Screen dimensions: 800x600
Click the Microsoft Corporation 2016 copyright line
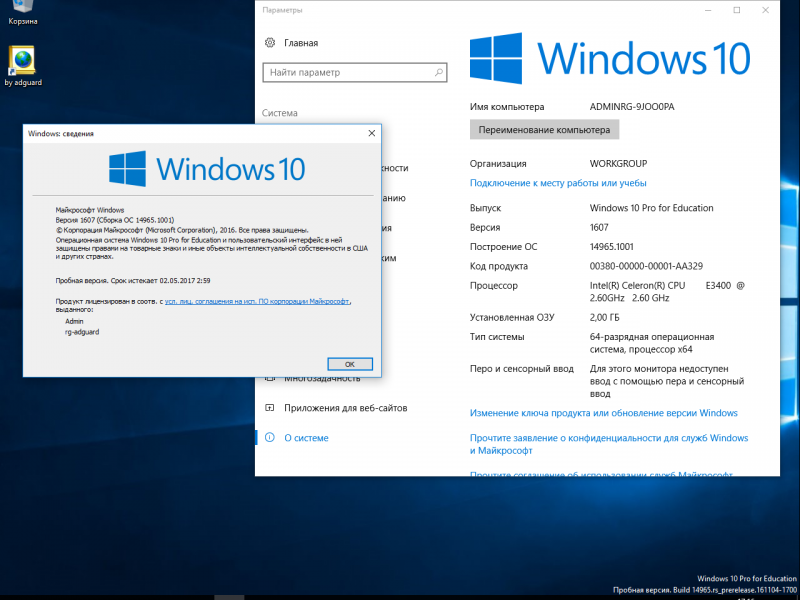(182, 230)
